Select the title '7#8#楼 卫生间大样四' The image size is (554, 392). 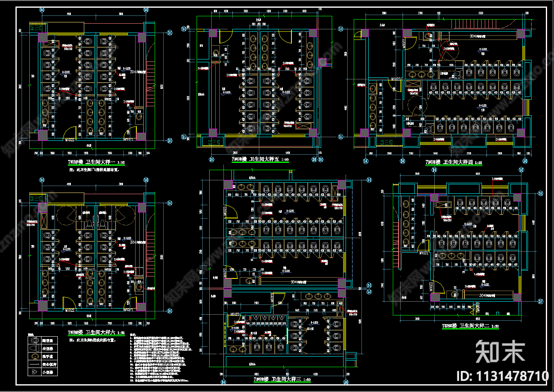(x=449, y=162)
